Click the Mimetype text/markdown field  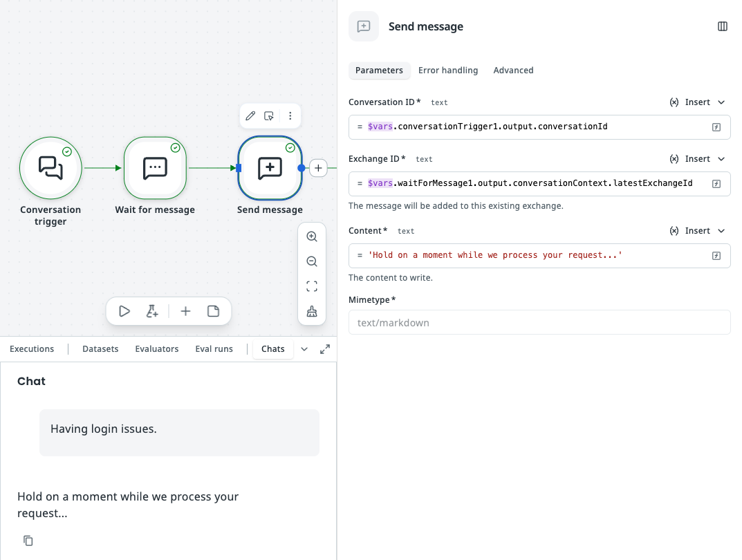click(539, 323)
